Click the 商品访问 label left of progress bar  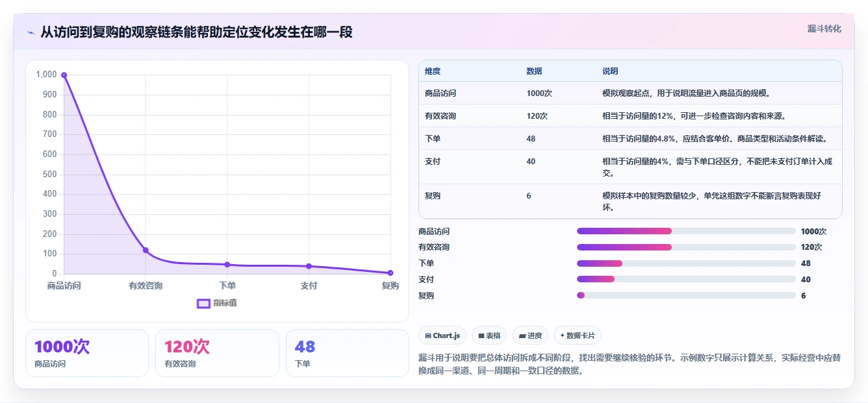(x=434, y=231)
